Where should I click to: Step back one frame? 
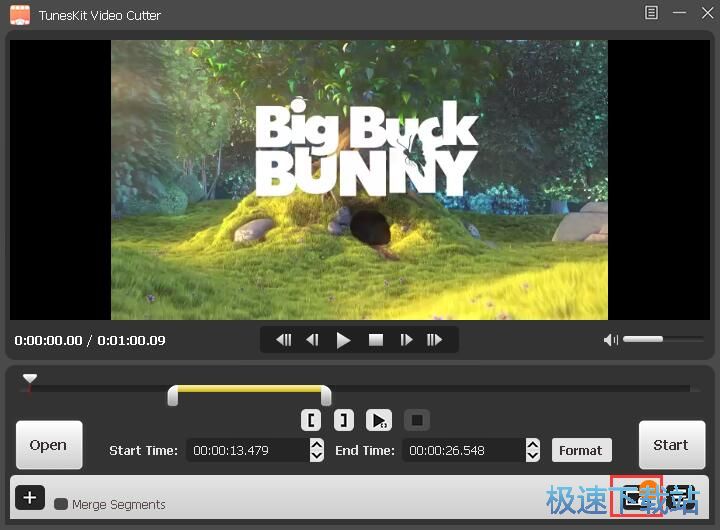(x=312, y=340)
